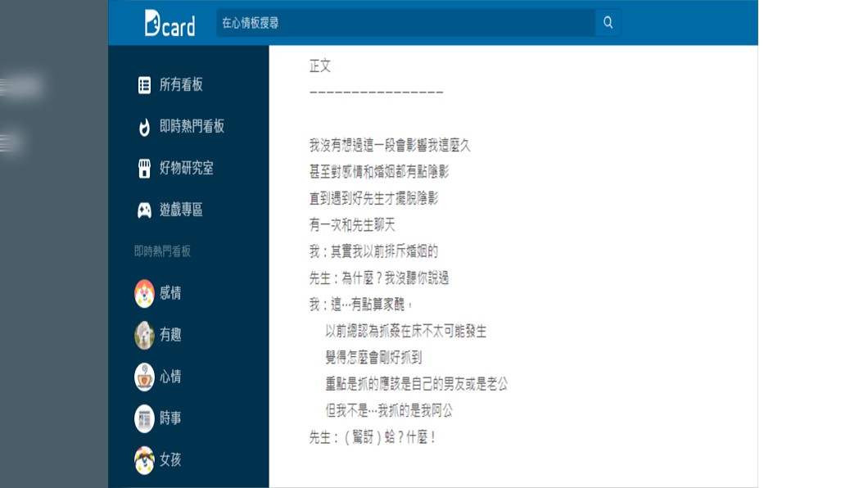Screen dimensions: 868x488
Task: Click line 有一次和先生聊天
Action: click(x=352, y=225)
